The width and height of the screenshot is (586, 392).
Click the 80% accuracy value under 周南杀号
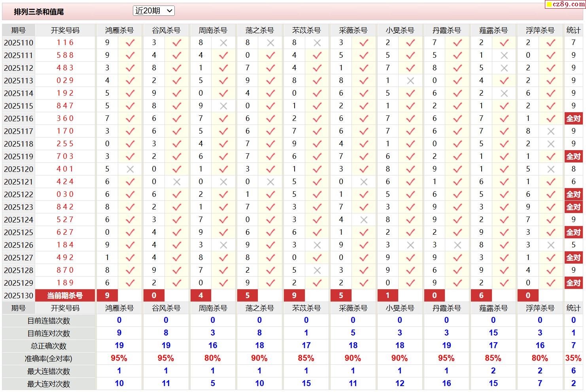pos(213,358)
